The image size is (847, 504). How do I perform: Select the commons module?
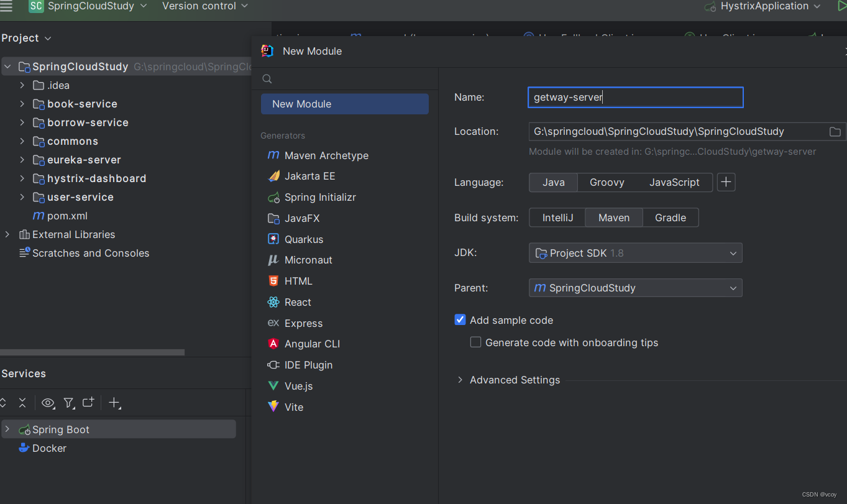coord(73,141)
